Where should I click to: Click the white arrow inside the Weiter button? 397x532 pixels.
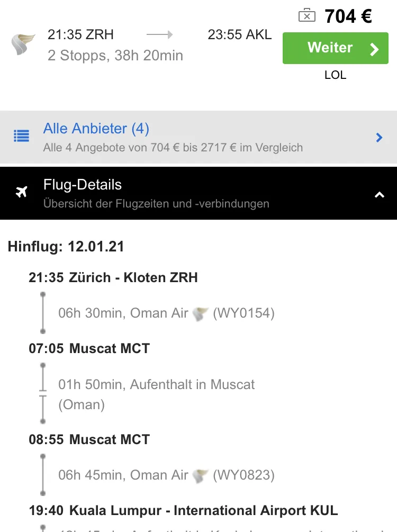click(374, 49)
